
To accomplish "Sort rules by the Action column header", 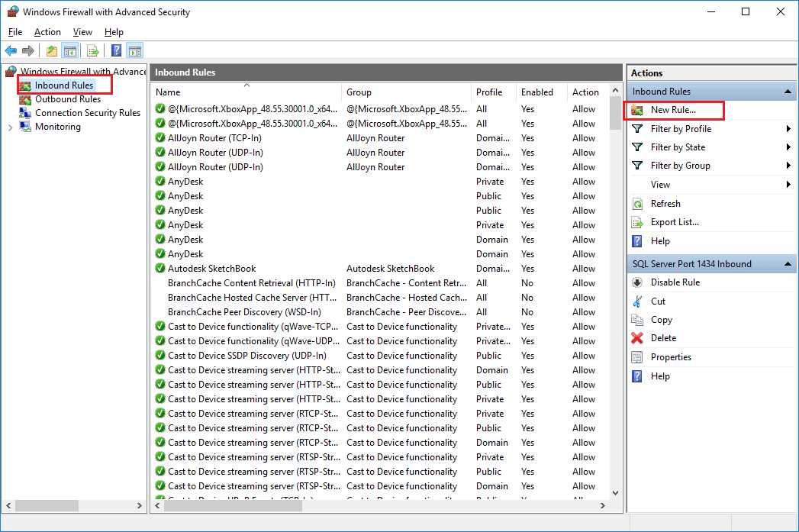I will click(588, 92).
